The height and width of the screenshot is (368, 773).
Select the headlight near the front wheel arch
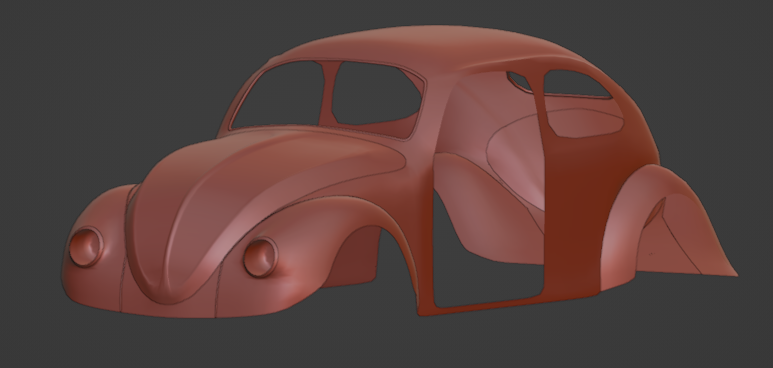260,257
